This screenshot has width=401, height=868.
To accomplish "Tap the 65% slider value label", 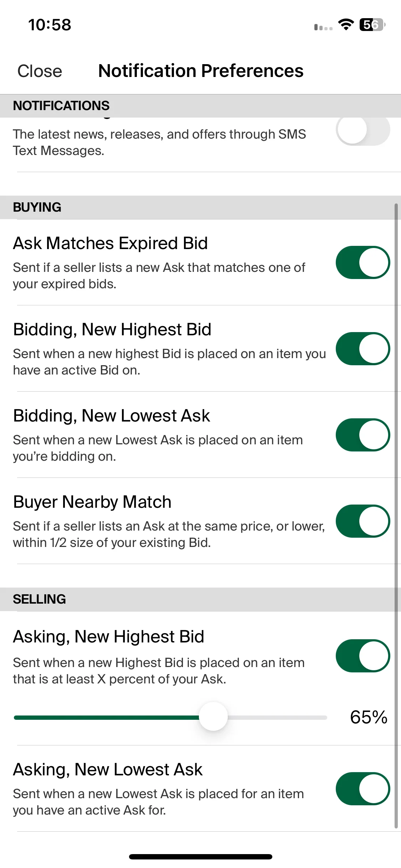I will coord(369,717).
